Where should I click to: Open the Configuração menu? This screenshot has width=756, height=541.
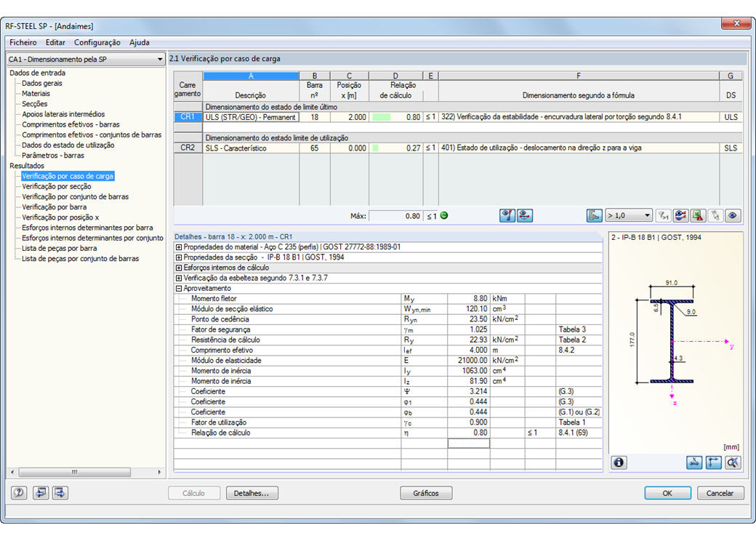click(x=97, y=42)
